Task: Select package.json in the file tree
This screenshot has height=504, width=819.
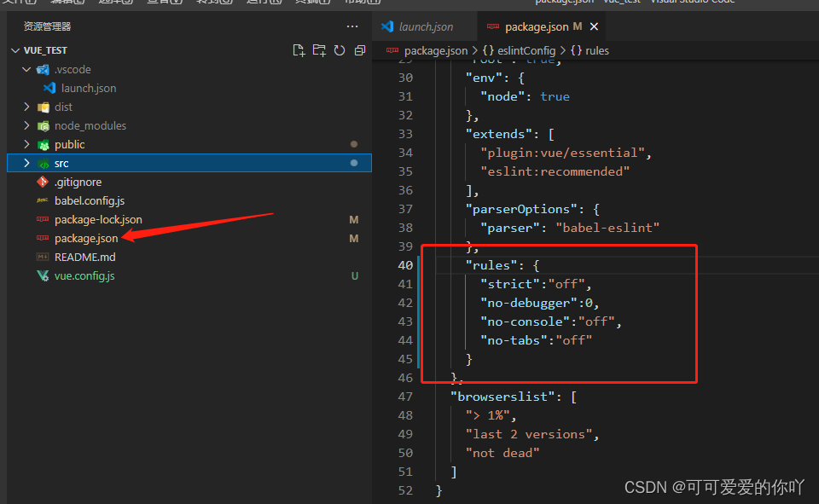Action: (86, 239)
